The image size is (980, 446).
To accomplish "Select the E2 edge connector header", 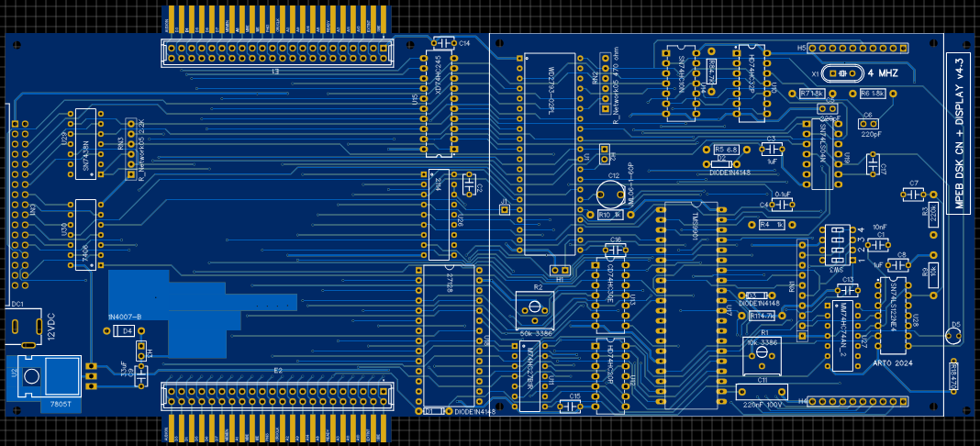I will pyautogui.click(x=278, y=396).
